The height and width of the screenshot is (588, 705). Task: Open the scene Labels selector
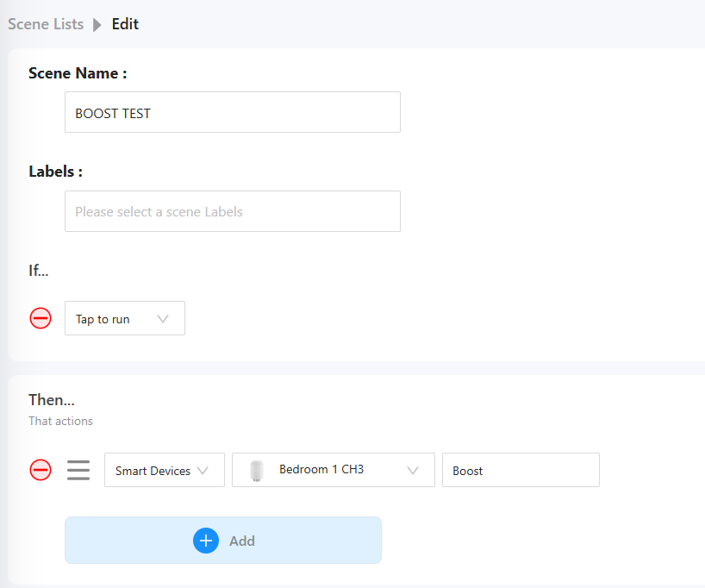point(232,211)
